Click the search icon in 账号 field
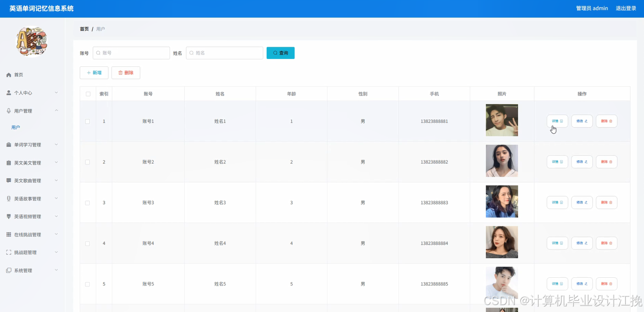This screenshot has width=644, height=312. coord(98,53)
